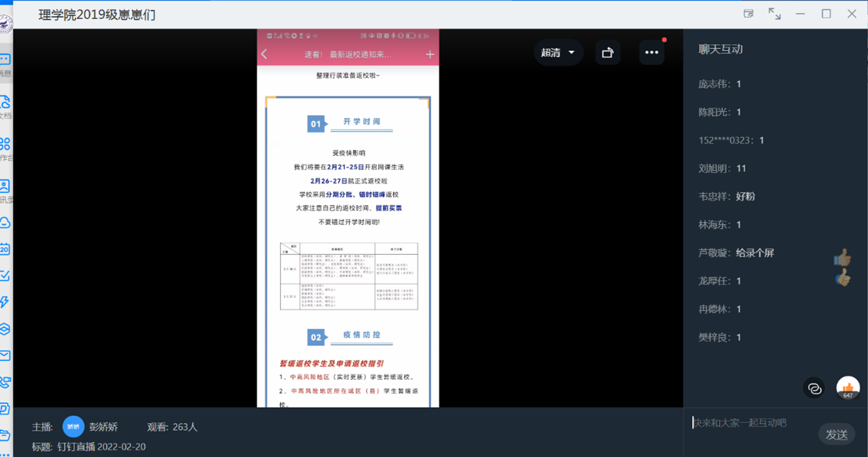Click the mail envelope icon in sidebar
The image size is (868, 457).
pos(5,355)
